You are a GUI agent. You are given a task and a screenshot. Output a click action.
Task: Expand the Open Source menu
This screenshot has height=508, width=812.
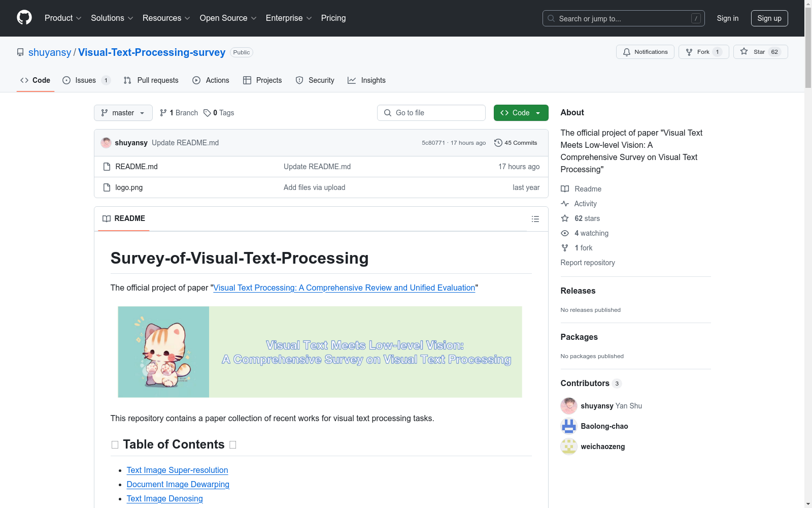pyautogui.click(x=228, y=18)
